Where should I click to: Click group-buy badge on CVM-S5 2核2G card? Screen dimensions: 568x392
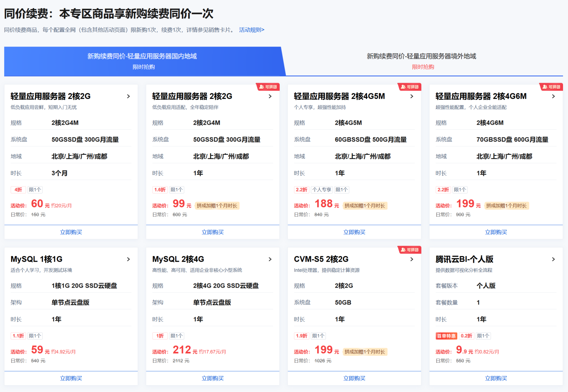coord(409,250)
